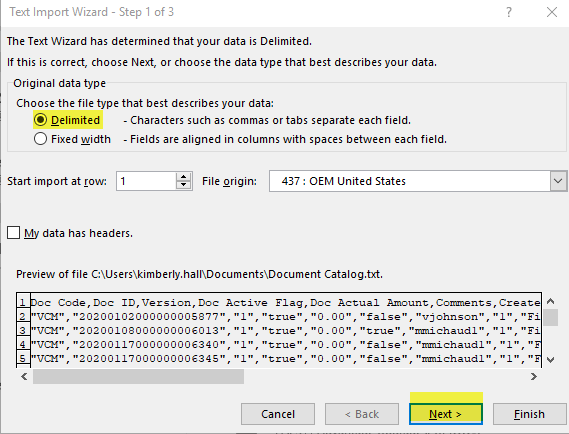Increase Start import at row value
This screenshot has height=434, width=569.
pyautogui.click(x=183, y=177)
